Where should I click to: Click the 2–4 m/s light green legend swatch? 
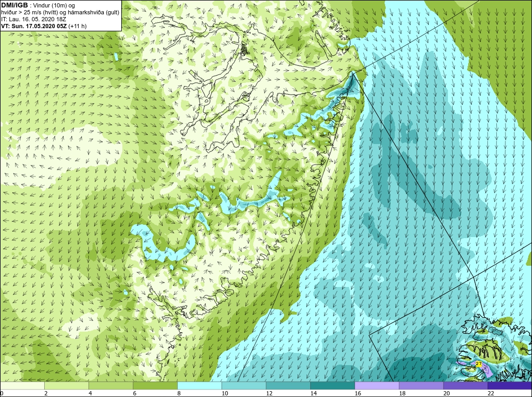[x=66, y=386]
